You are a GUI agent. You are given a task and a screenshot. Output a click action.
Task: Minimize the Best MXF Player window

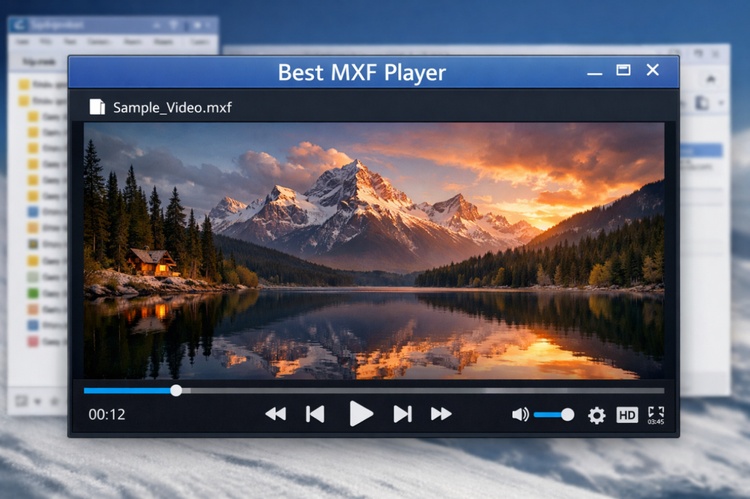click(595, 73)
